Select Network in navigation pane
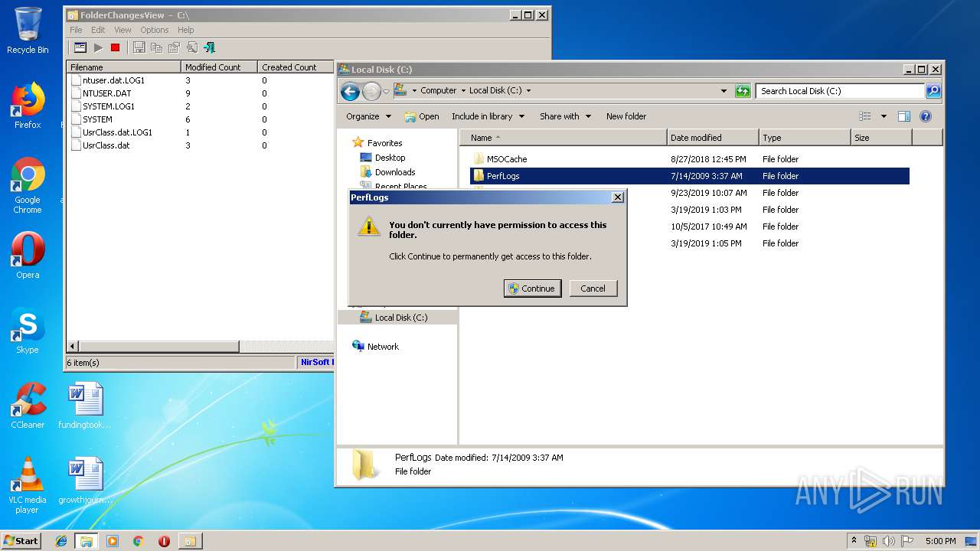Screen dimensions: 980x551 [x=375, y=347]
